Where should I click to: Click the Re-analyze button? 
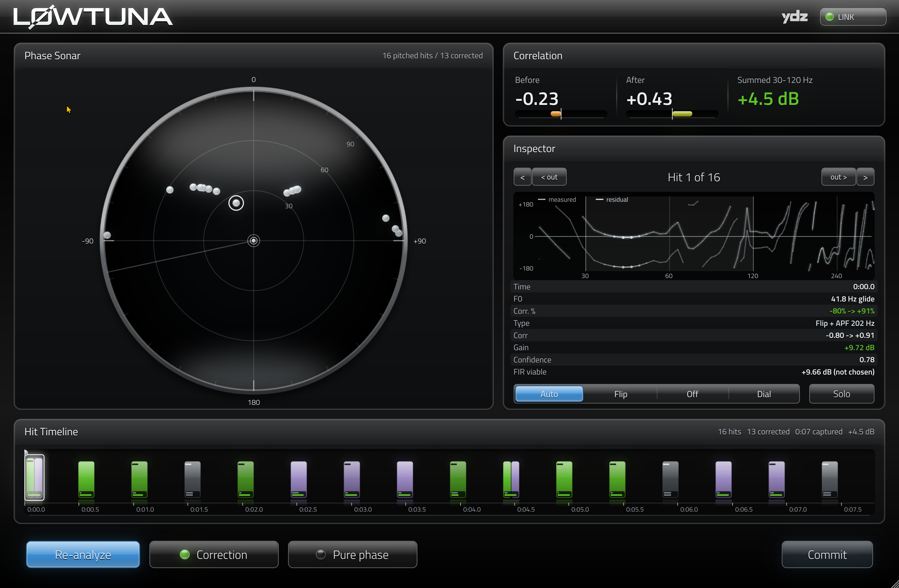tap(83, 554)
